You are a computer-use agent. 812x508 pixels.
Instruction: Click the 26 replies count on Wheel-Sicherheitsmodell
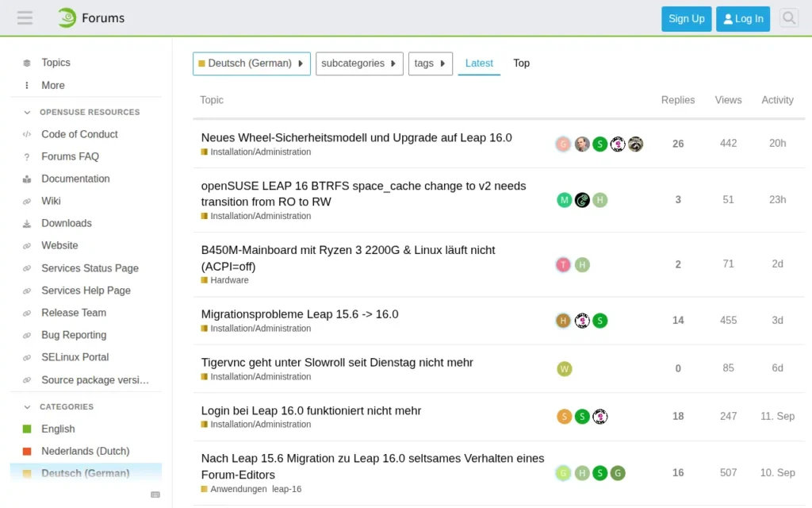coord(678,144)
